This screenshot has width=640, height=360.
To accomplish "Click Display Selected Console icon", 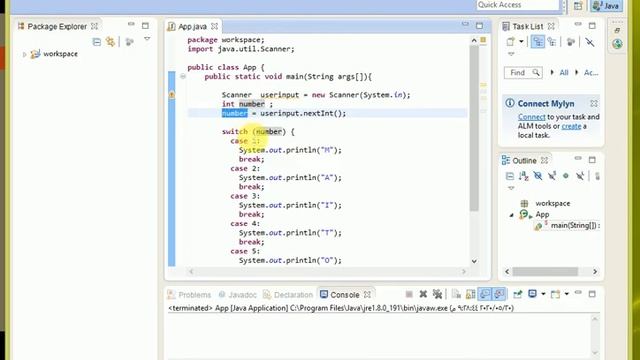I will 532,294.
